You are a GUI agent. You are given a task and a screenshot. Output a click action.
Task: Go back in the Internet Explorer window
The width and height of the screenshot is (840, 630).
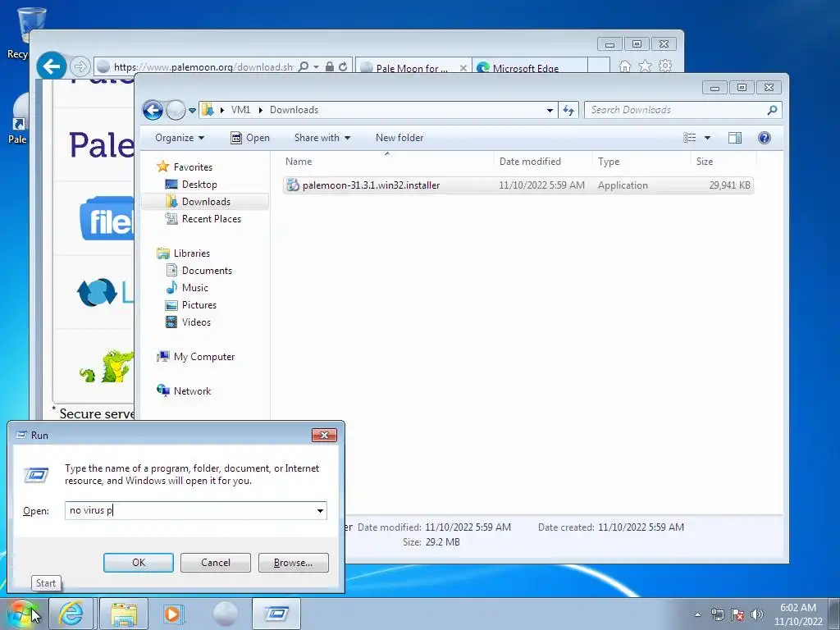pos(52,66)
